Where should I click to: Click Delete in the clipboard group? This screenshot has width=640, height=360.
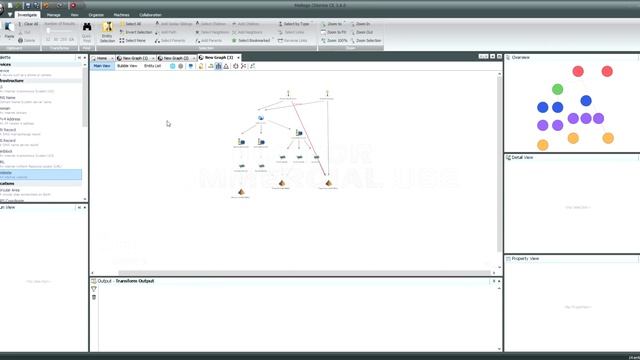(27, 40)
